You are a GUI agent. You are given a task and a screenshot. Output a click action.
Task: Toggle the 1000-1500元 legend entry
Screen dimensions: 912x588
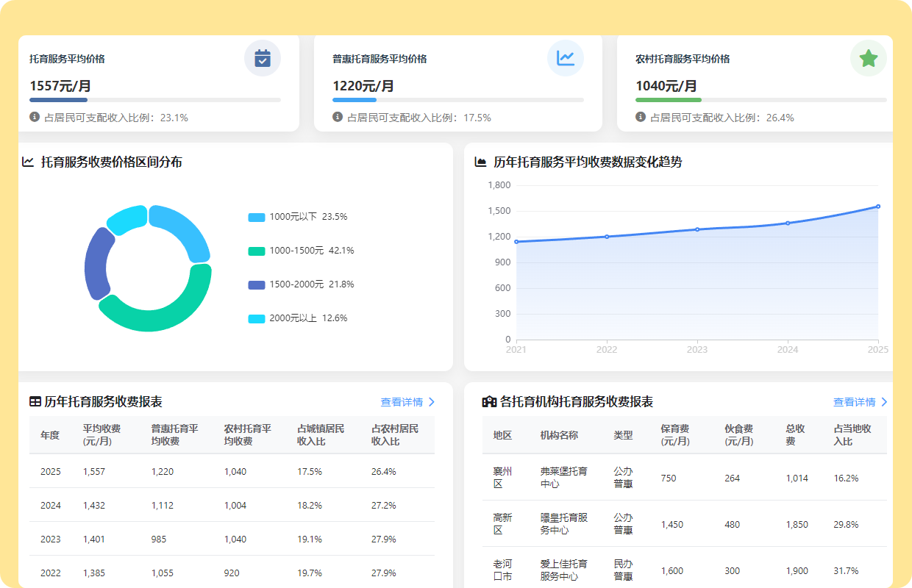click(302, 251)
